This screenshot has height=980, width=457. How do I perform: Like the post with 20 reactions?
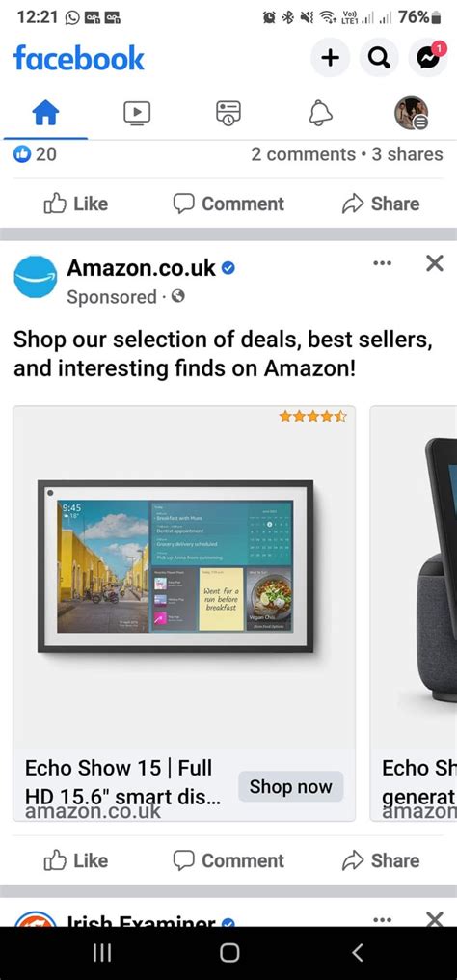tap(75, 204)
